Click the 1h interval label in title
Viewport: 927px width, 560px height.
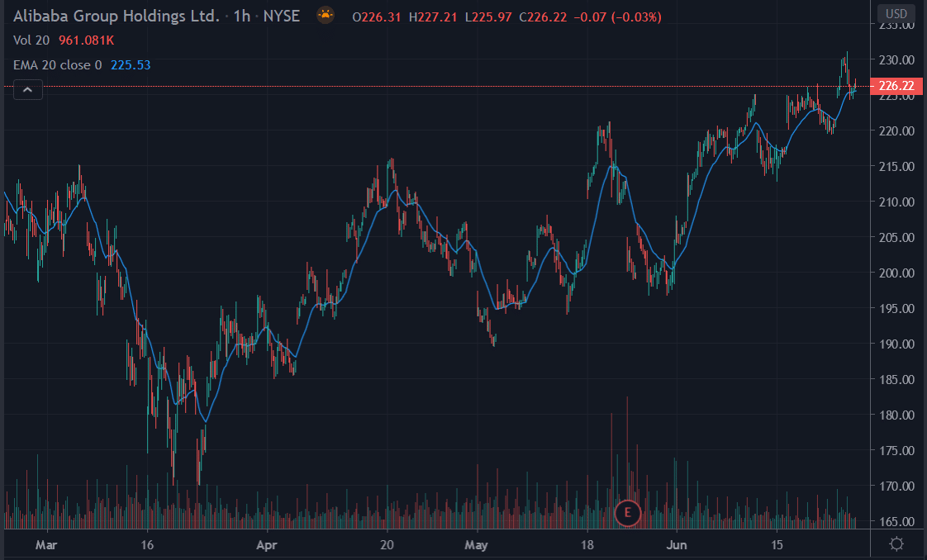(241, 16)
